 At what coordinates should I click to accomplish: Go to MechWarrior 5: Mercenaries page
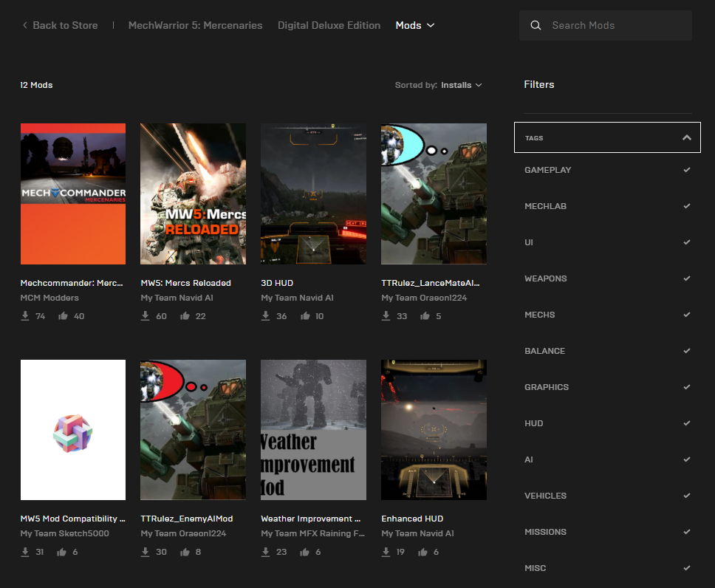point(195,26)
